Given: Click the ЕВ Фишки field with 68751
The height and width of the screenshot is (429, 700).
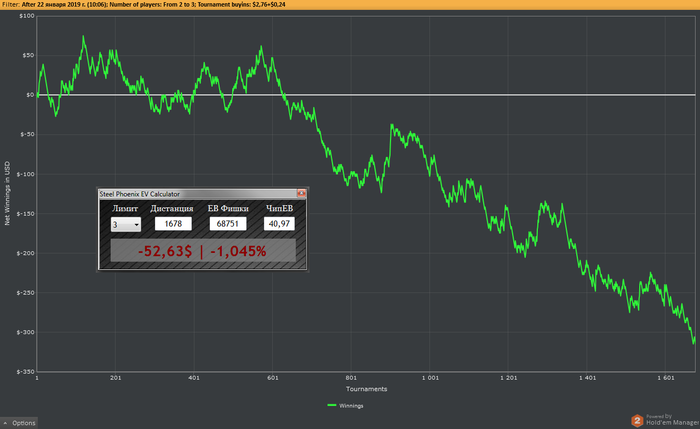Looking at the screenshot, I should (228, 224).
